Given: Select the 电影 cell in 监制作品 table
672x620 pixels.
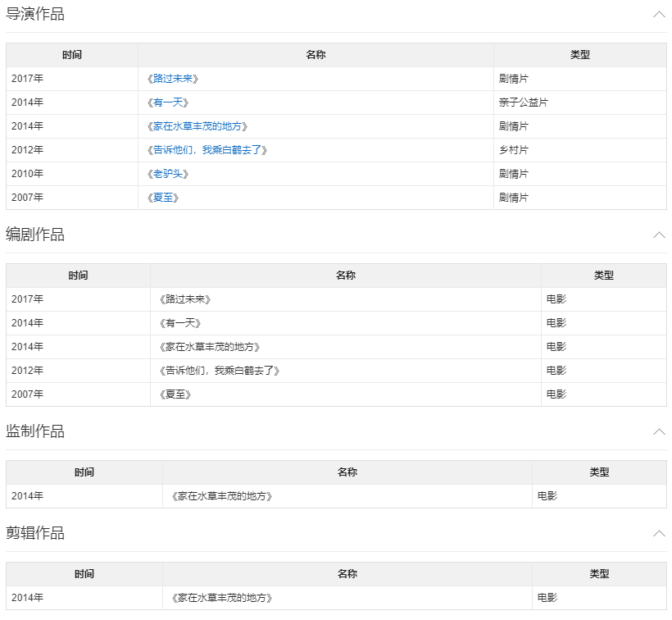Looking at the screenshot, I should pyautogui.click(x=599, y=496).
